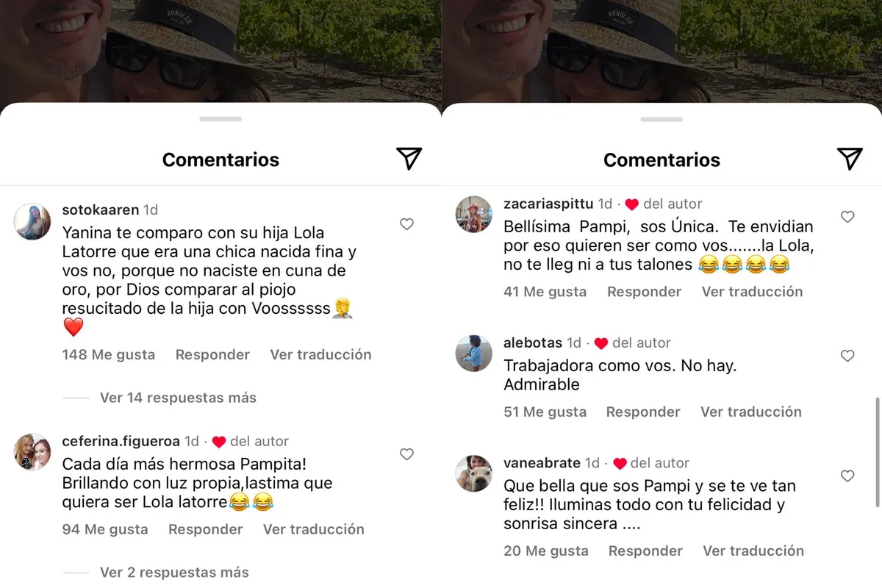The height and width of the screenshot is (588, 882).
Task: Show translation of sotokaaren's comment
Action: pos(320,355)
